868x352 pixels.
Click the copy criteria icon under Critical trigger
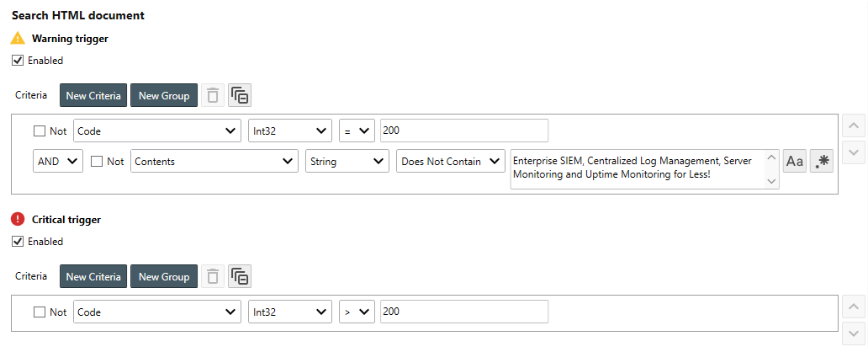point(240,276)
